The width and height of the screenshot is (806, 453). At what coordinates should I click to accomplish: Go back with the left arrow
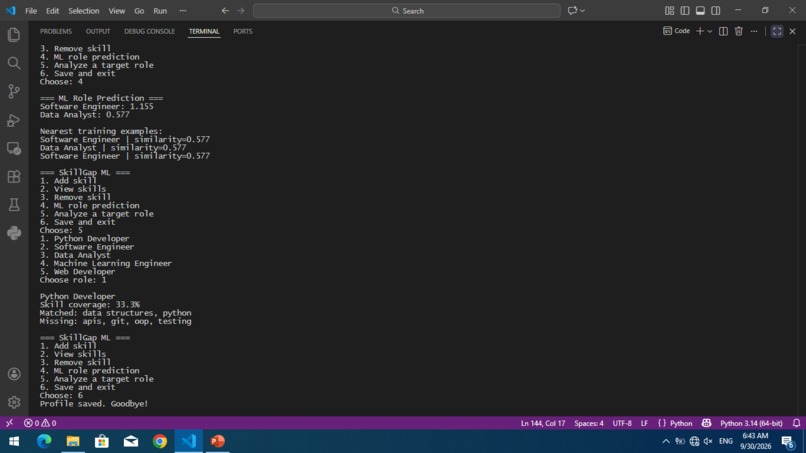(x=225, y=10)
